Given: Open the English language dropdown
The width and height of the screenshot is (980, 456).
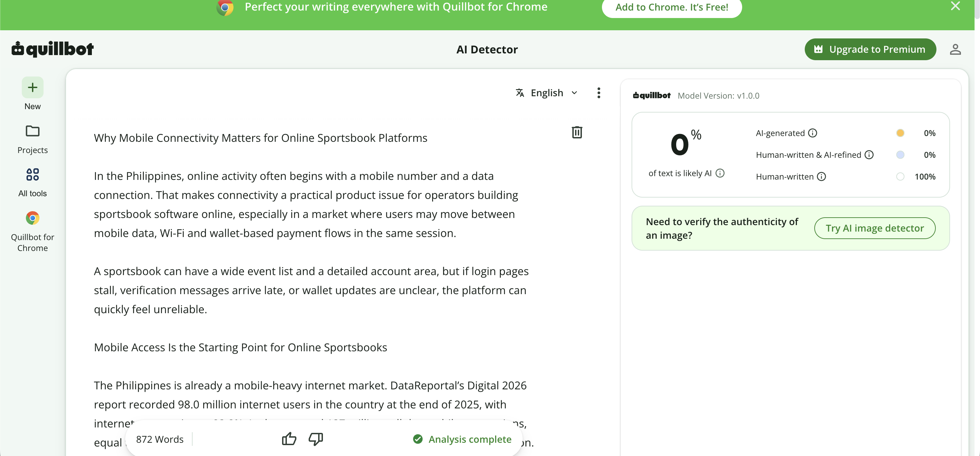Looking at the screenshot, I should [x=547, y=93].
